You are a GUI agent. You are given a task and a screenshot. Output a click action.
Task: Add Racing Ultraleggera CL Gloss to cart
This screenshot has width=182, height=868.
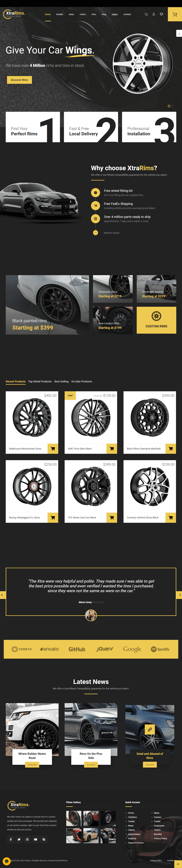click(x=53, y=518)
